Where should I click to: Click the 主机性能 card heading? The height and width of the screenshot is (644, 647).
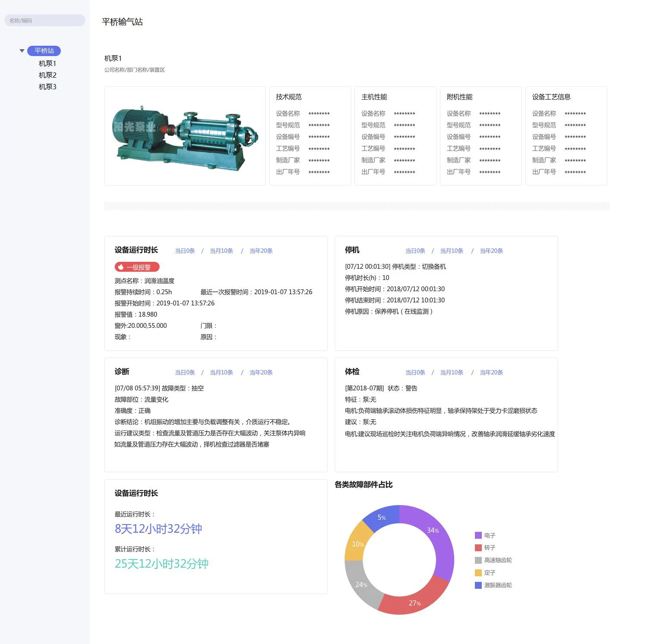tap(374, 97)
